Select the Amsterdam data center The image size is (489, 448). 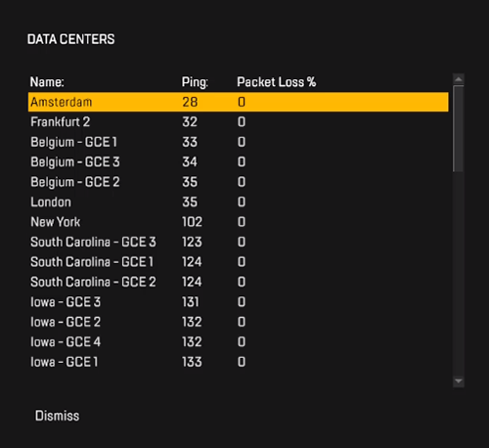click(x=239, y=102)
